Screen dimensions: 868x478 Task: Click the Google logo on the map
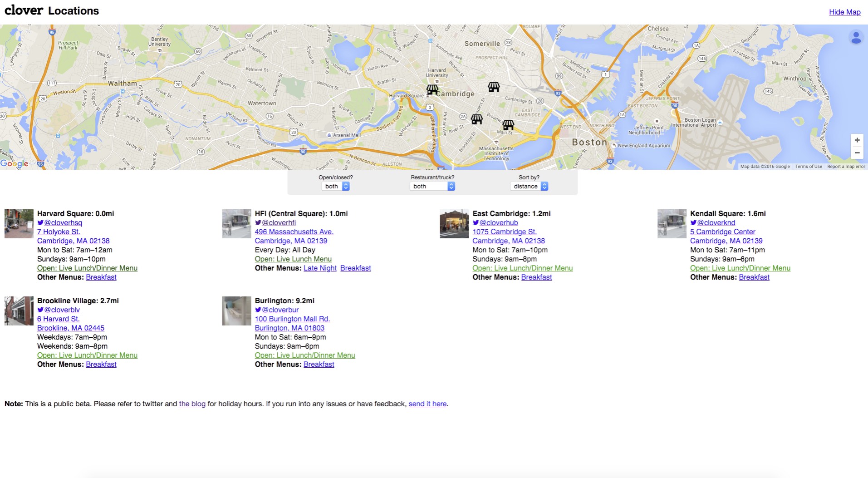(14, 163)
